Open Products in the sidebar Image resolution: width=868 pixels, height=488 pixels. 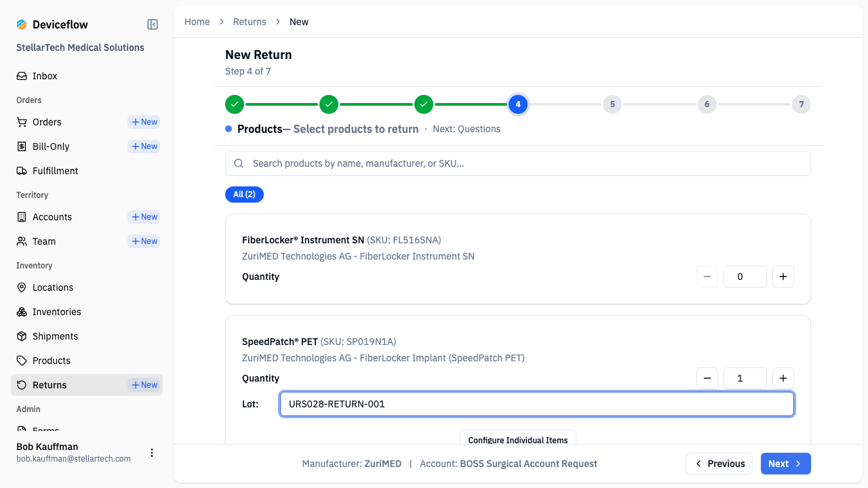(x=87, y=361)
